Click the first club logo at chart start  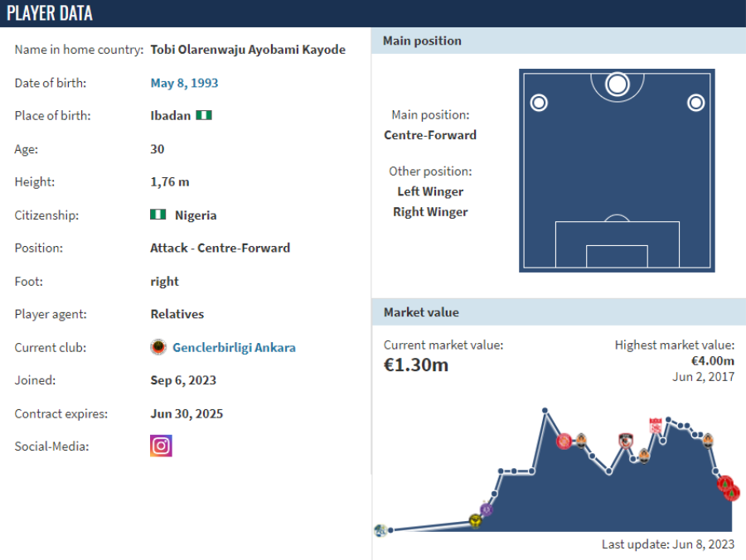click(x=380, y=530)
